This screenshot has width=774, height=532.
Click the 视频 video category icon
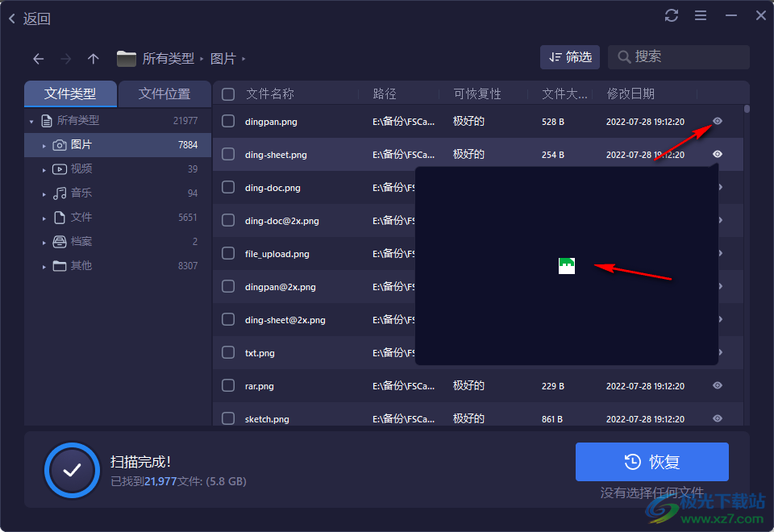59,168
